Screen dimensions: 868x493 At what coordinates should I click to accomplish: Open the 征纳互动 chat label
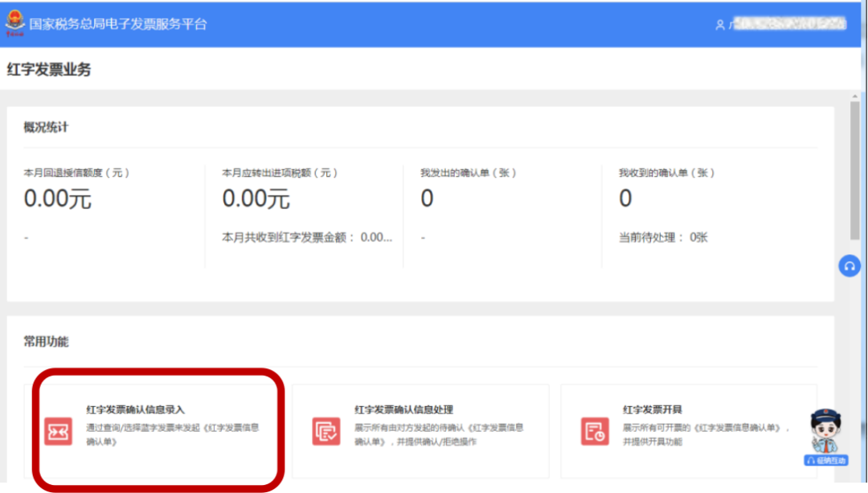point(827,461)
